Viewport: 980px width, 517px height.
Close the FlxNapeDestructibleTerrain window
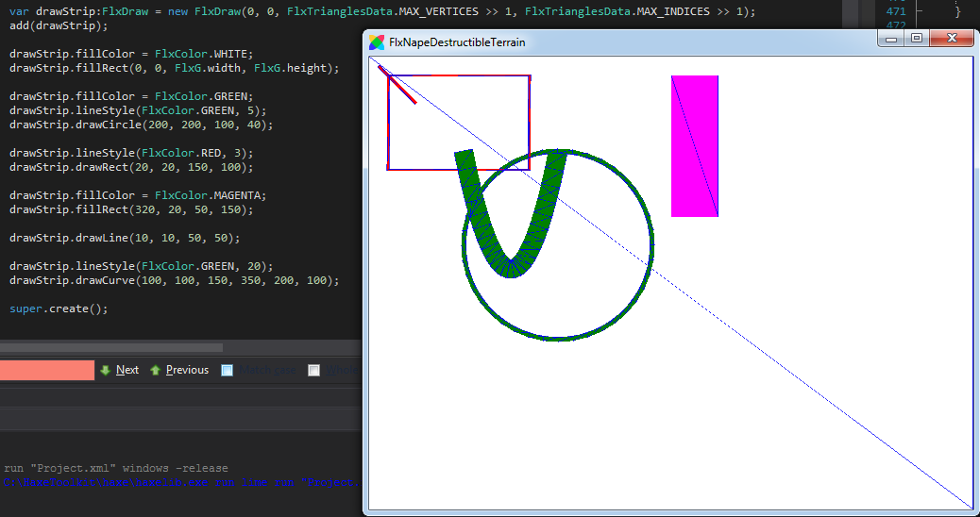click(x=952, y=39)
